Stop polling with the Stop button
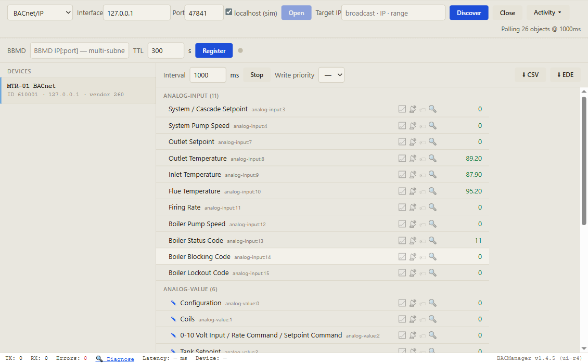The width and height of the screenshot is (588, 364). click(257, 75)
